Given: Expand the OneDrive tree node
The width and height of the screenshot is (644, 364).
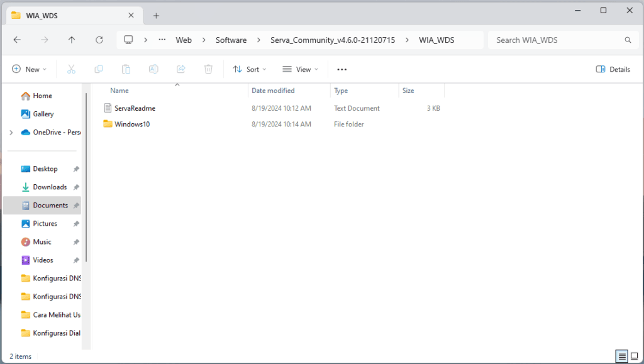Looking at the screenshot, I should 11,133.
